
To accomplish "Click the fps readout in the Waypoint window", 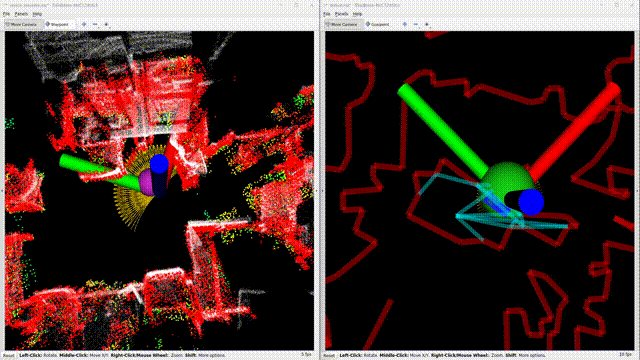I will pos(306,355).
